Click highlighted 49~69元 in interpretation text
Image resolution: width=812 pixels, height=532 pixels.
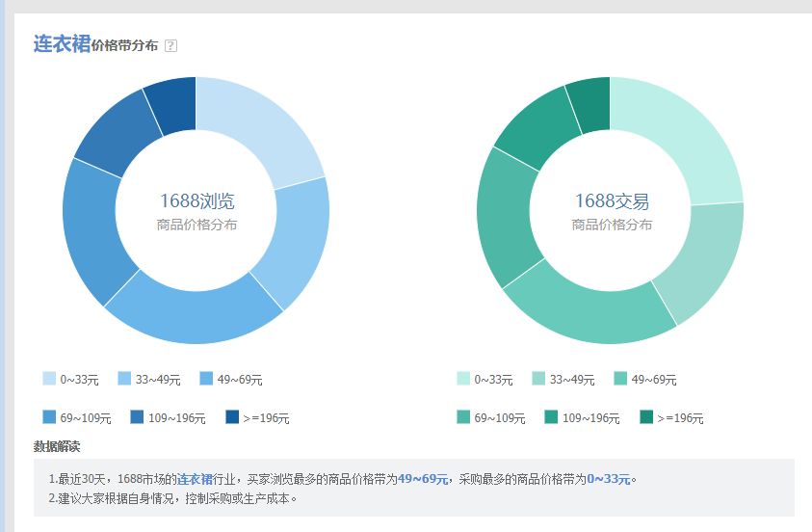coord(423,479)
